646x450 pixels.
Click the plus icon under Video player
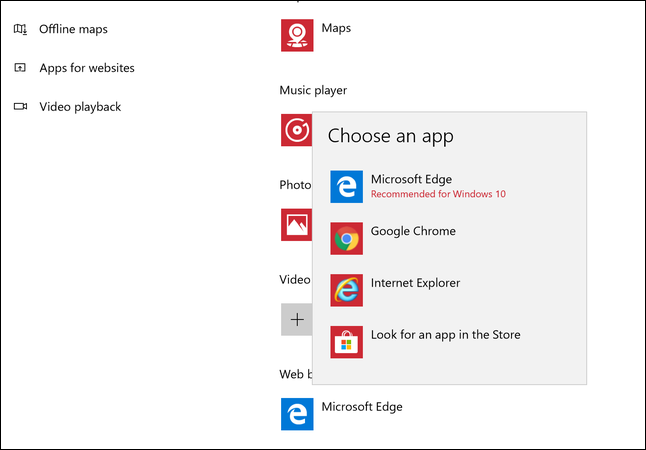coord(296,319)
